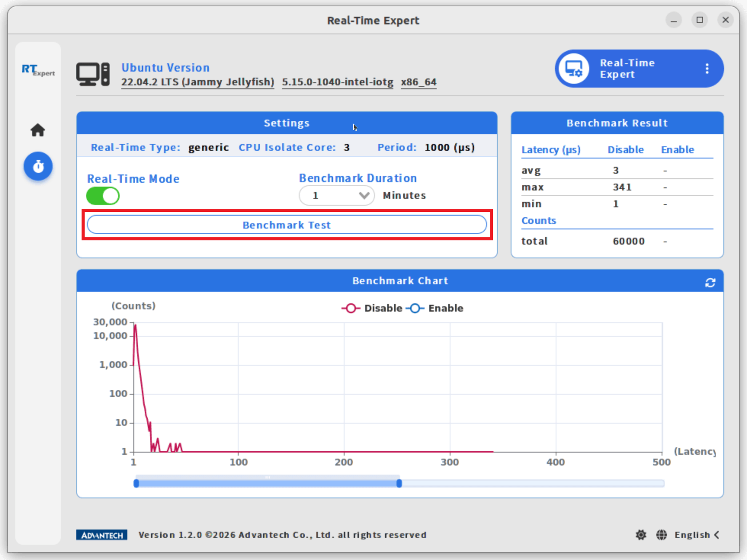
Task: Refresh the Benchmark Chart
Action: [x=710, y=282]
